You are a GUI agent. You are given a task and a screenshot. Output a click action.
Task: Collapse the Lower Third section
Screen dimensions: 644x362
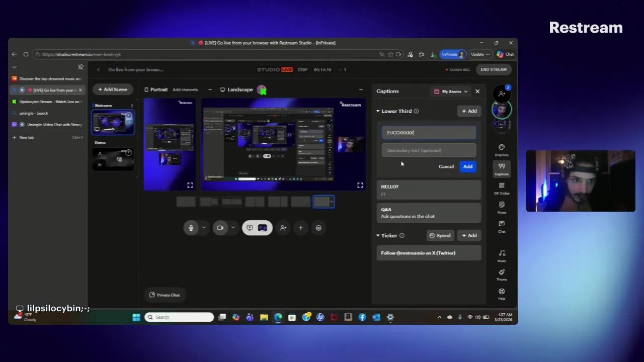pyautogui.click(x=378, y=111)
